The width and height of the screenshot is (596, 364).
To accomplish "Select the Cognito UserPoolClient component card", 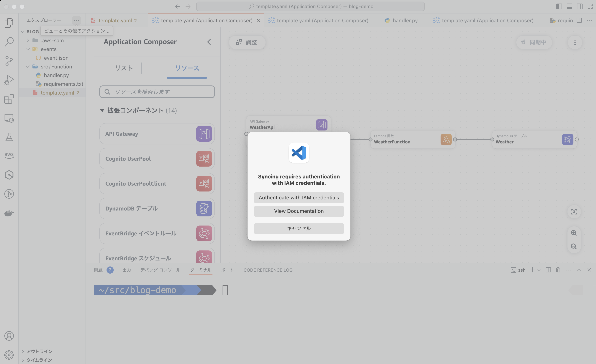I will 157,183.
